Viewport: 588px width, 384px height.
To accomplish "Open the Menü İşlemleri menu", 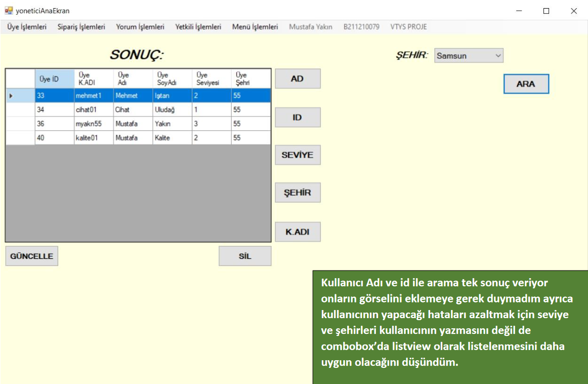I will [255, 27].
